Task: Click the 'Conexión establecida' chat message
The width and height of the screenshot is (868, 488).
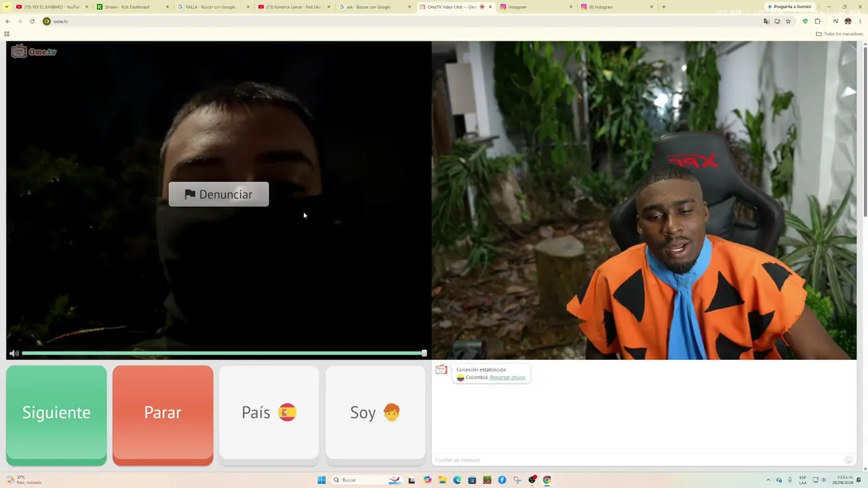Action: [481, 370]
